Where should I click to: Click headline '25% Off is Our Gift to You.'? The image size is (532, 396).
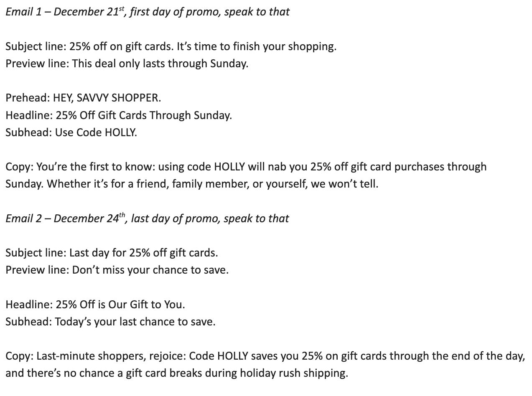120,305
